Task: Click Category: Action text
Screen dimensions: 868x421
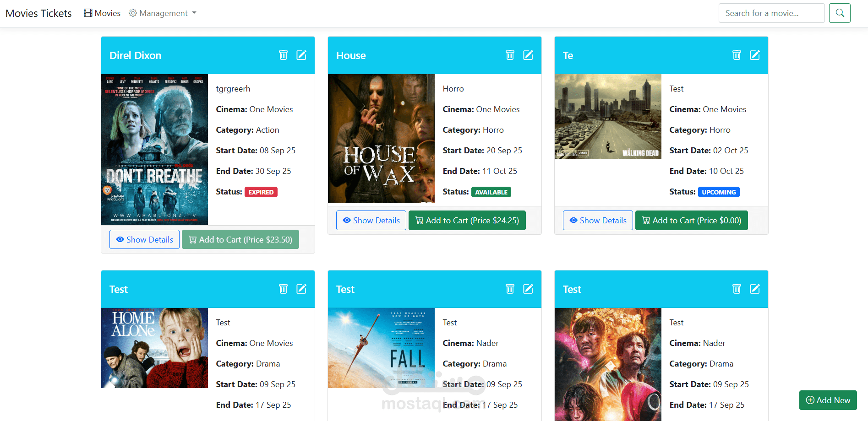Action: coord(247,130)
